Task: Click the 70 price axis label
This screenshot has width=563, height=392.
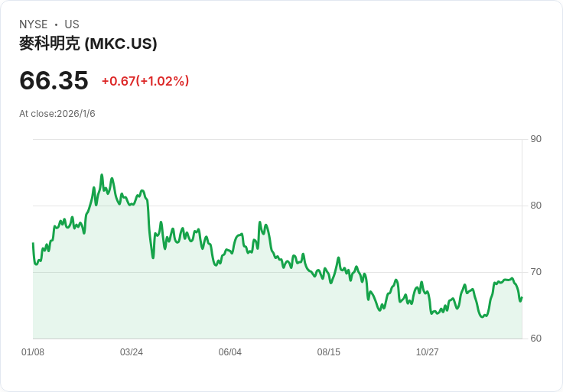Action: (536, 272)
